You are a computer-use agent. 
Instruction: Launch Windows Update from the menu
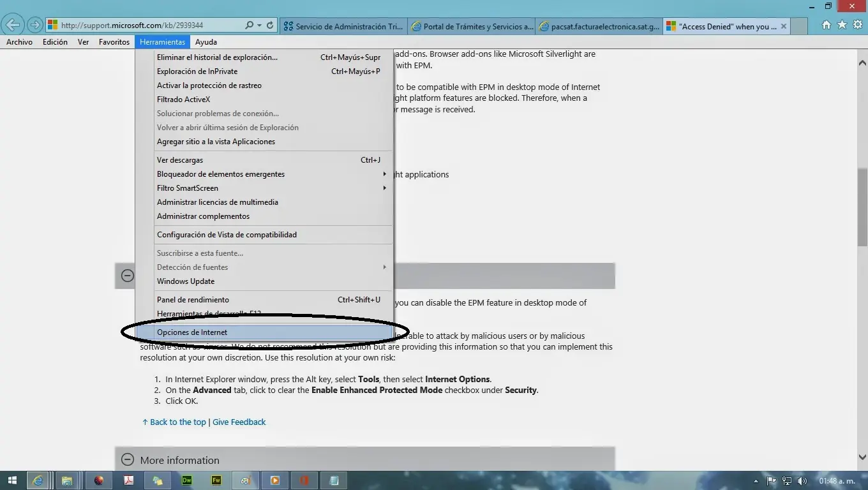click(x=274, y=281)
